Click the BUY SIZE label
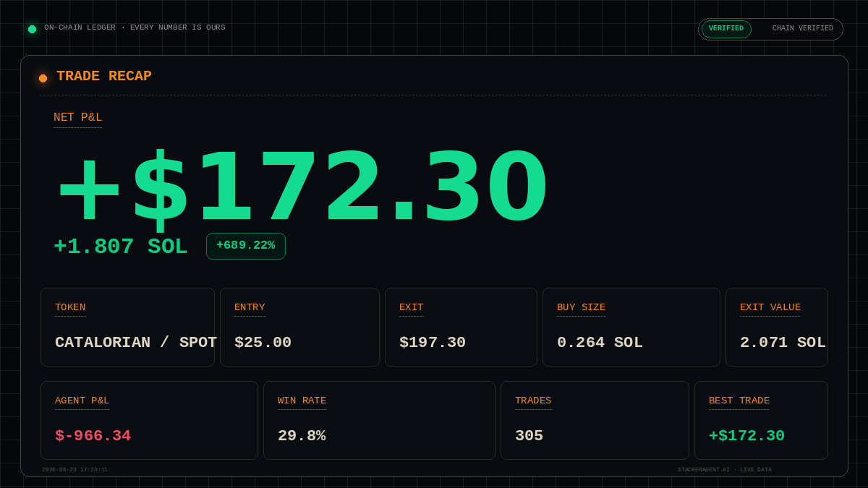868x488 pixels. coord(582,307)
